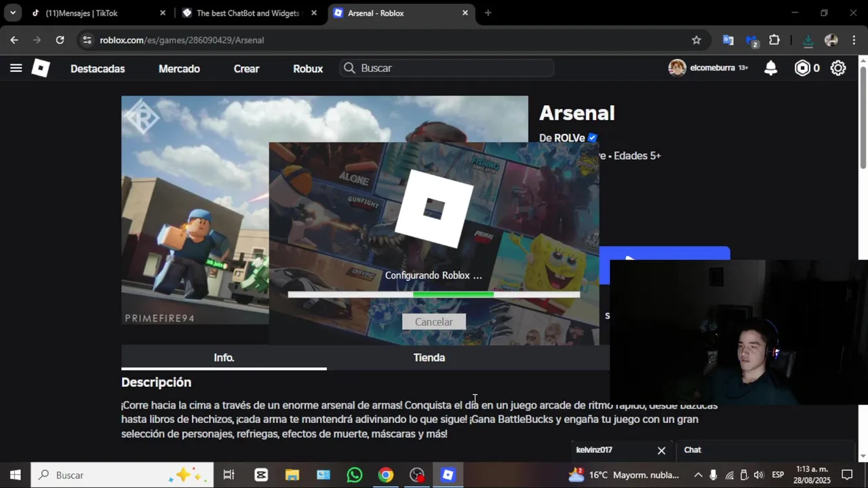Open the Windows Start menu
Image resolution: width=868 pixels, height=488 pixels.
(x=15, y=475)
